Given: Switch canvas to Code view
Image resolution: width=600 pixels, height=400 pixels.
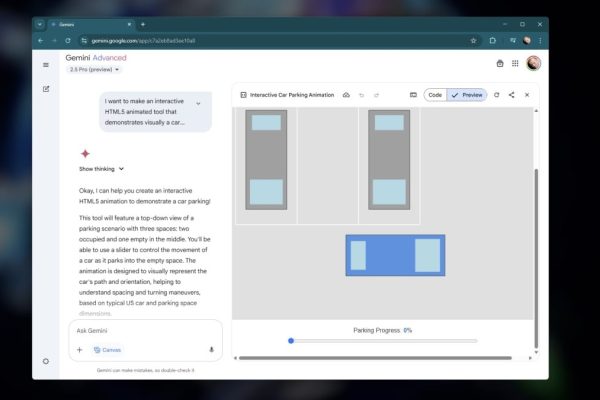Looking at the screenshot, I should (435, 95).
